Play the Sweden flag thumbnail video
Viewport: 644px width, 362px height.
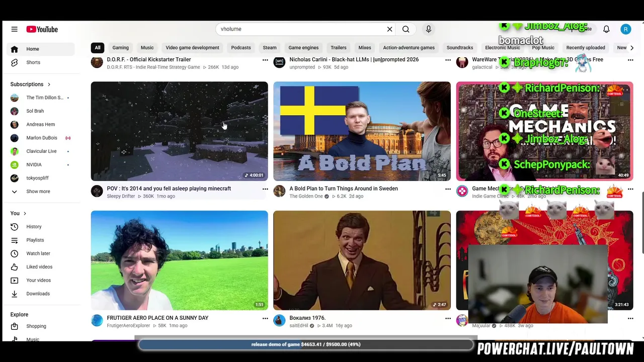pyautogui.click(x=362, y=131)
